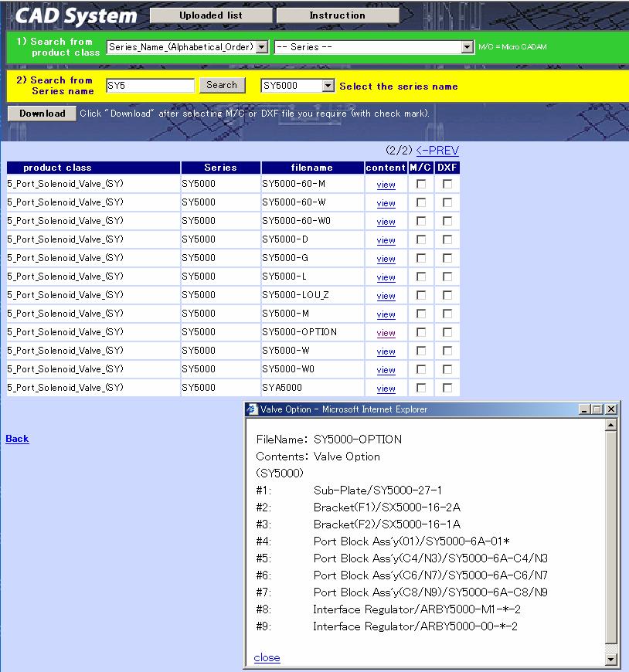Switch to the Instruction tab
This screenshot has width=629, height=672.
click(337, 15)
